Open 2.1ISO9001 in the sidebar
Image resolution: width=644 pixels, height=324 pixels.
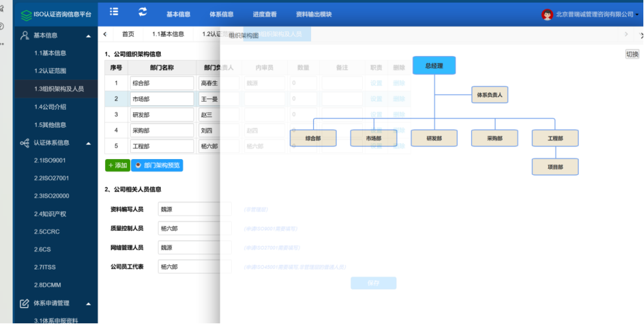[50, 160]
